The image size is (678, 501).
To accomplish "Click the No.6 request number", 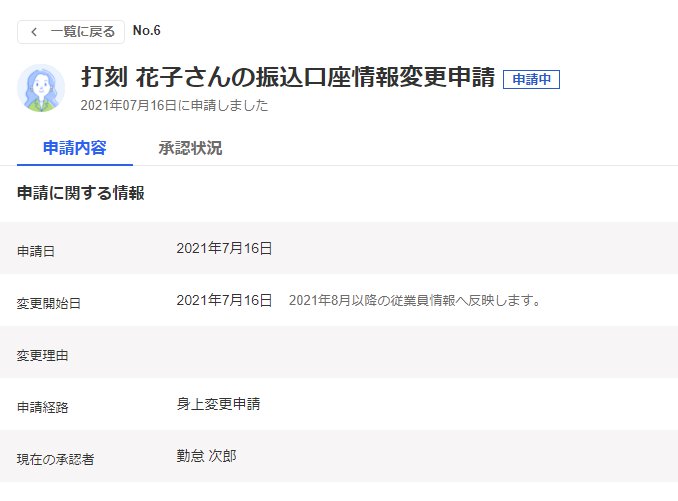I will click(x=147, y=30).
